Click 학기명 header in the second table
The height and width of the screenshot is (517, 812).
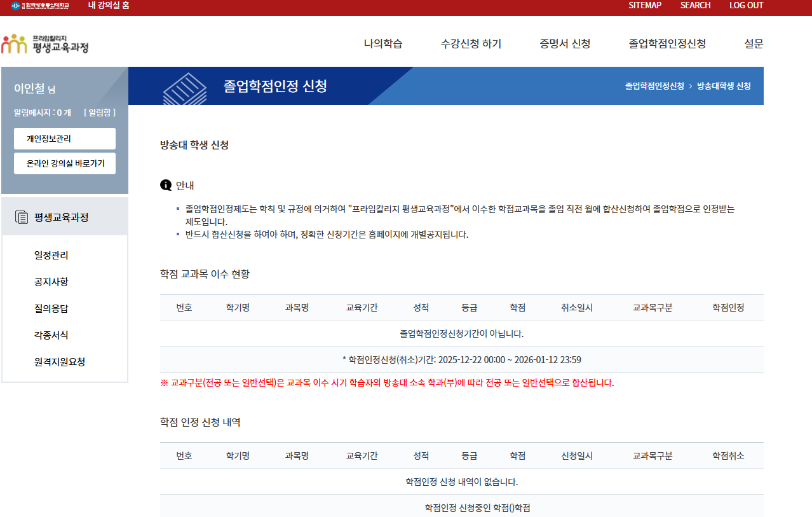coord(238,456)
